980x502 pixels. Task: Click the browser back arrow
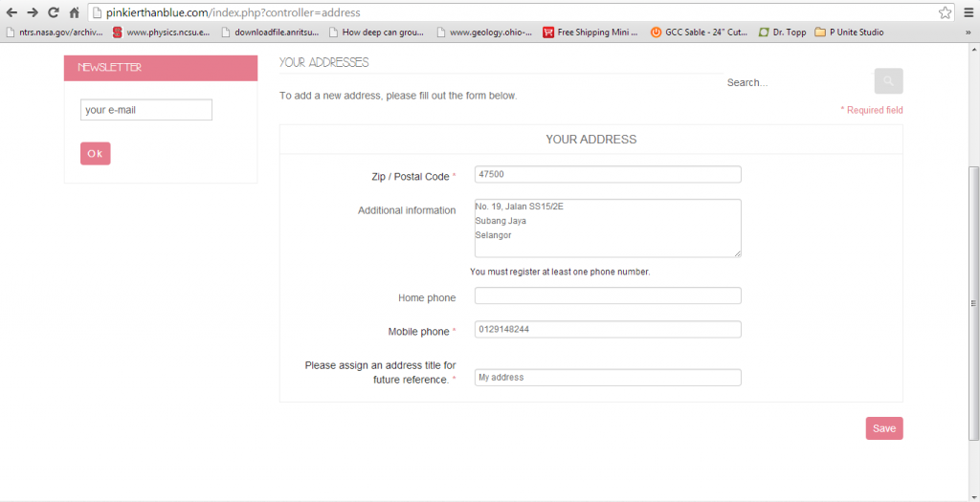[x=11, y=12]
